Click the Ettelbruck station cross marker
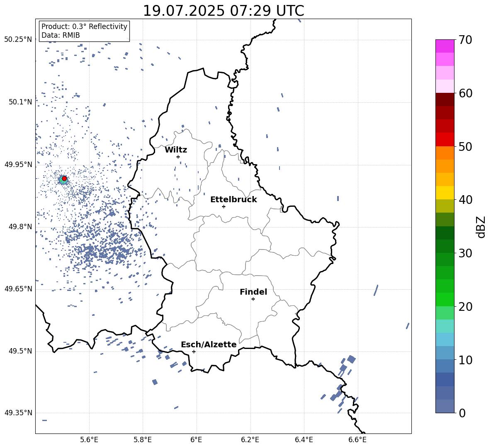The height and width of the screenshot is (448, 491). [224, 206]
